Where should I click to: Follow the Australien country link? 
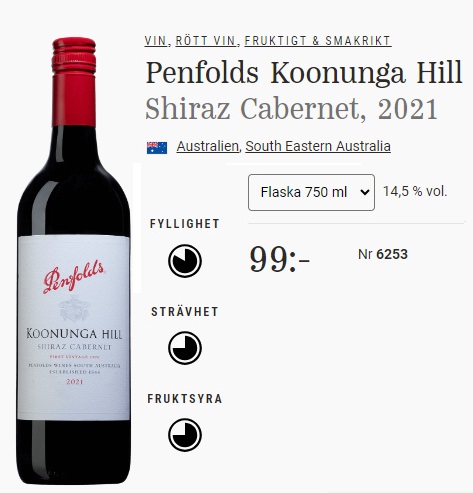click(x=207, y=146)
